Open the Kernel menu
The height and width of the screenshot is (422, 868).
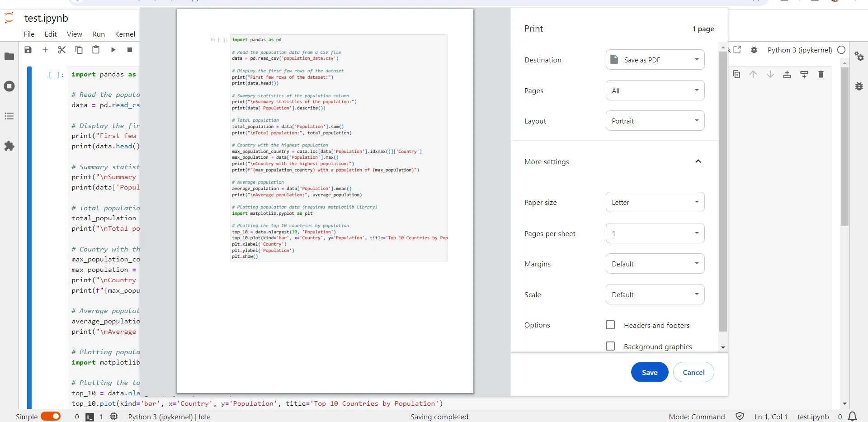click(x=125, y=34)
